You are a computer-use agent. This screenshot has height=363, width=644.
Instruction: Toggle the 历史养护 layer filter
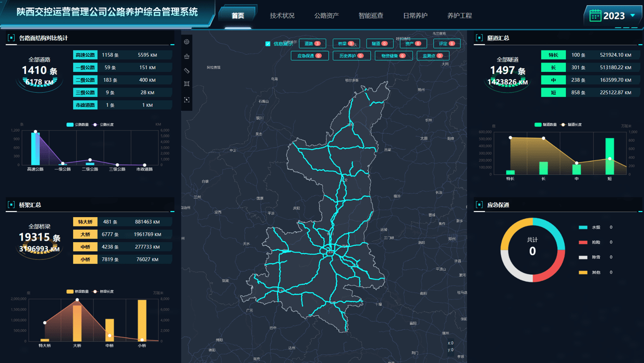[x=351, y=56]
